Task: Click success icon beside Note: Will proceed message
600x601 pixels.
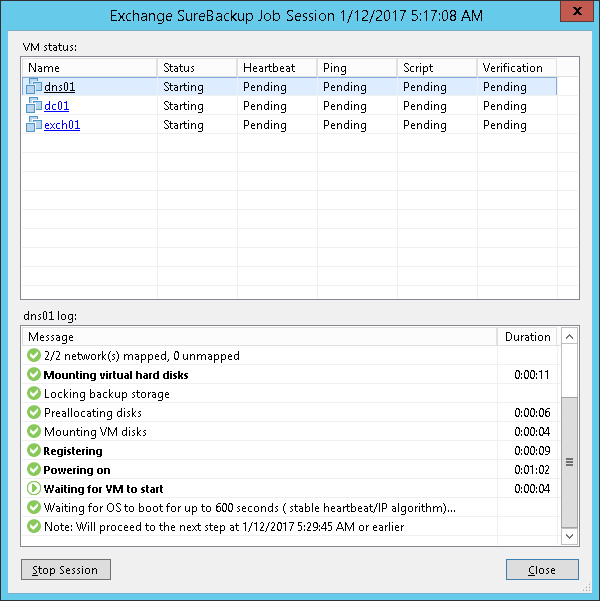Action: pyautogui.click(x=34, y=526)
